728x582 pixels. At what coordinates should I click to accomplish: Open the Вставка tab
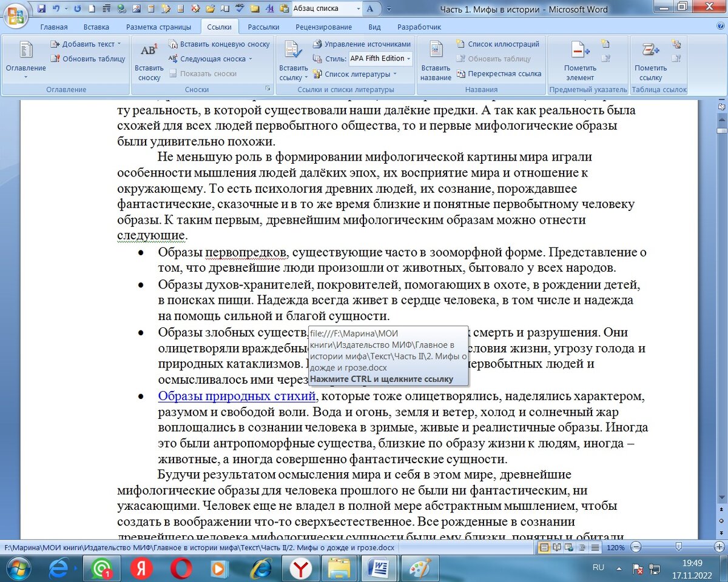click(96, 27)
